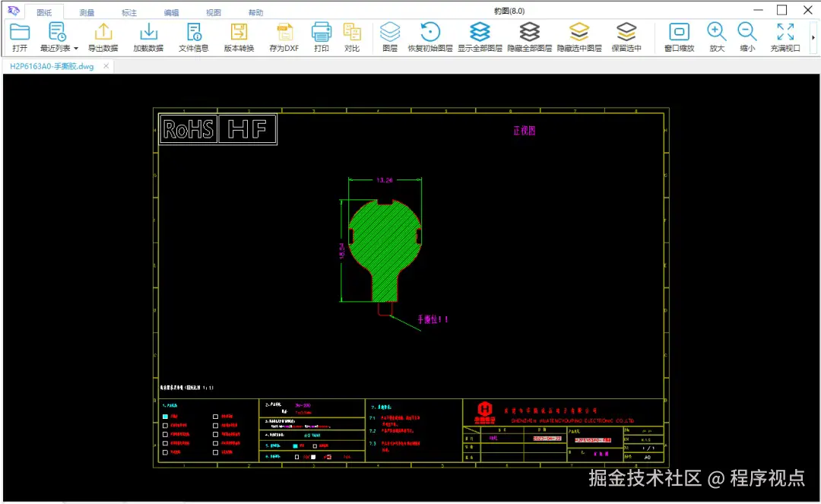Screen dimensions: 821x504
Task: Click the 打印 print icon
Action: (x=321, y=32)
